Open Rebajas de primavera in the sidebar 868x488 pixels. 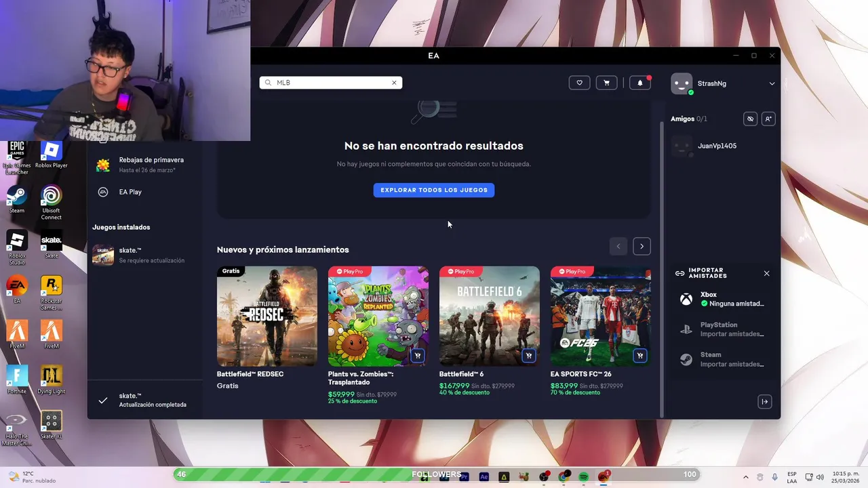[144, 165]
